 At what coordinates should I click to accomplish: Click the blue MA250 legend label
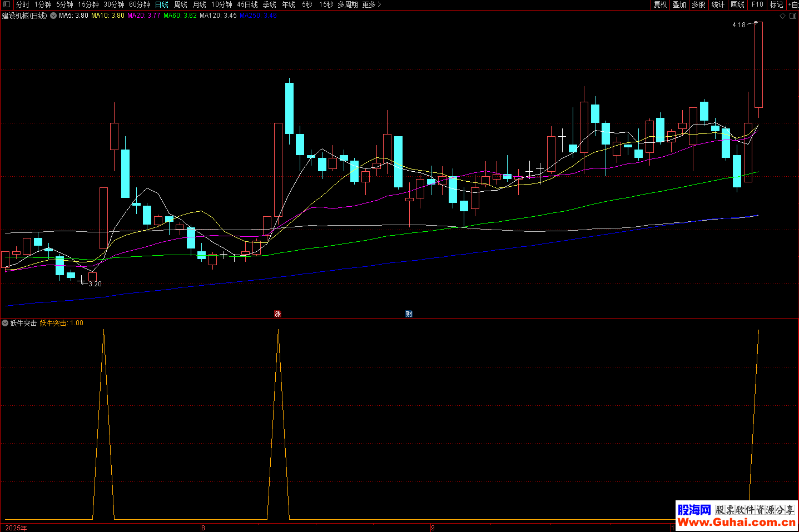(258, 16)
